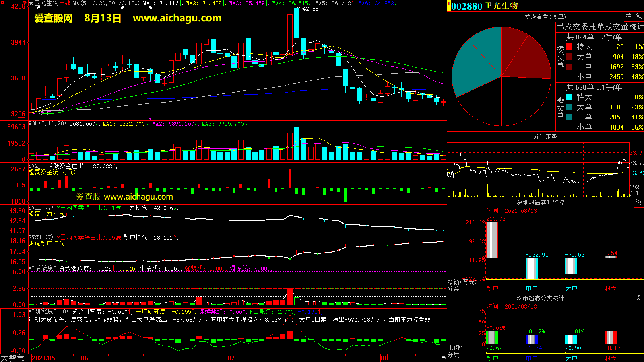Click the cyan 特大 sell-order color swatch
This screenshot has width=644, height=362.
[569, 97]
